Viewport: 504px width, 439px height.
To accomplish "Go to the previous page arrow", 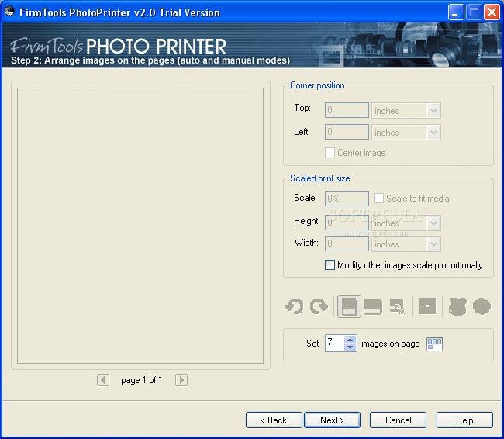I will click(103, 380).
